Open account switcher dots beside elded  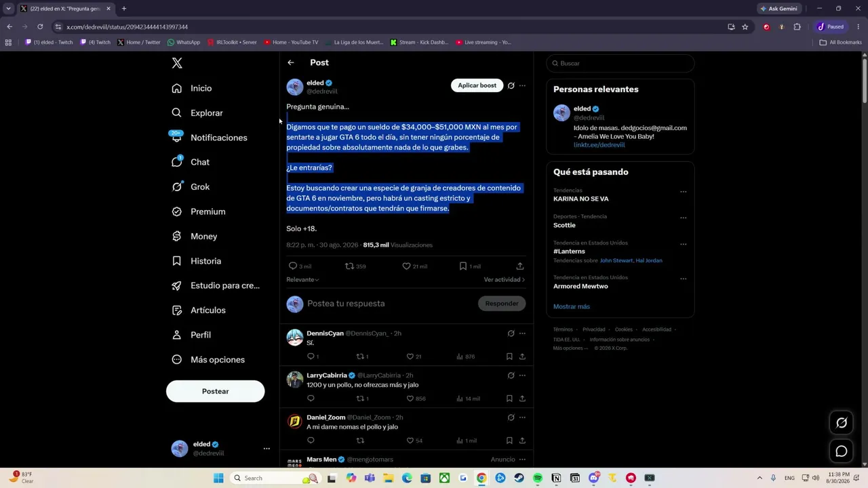click(x=267, y=449)
